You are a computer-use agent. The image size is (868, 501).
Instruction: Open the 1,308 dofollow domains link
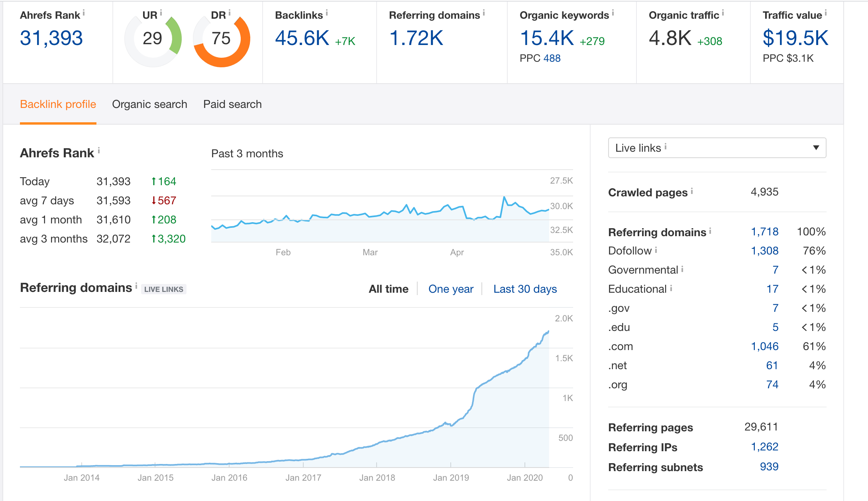click(x=764, y=250)
